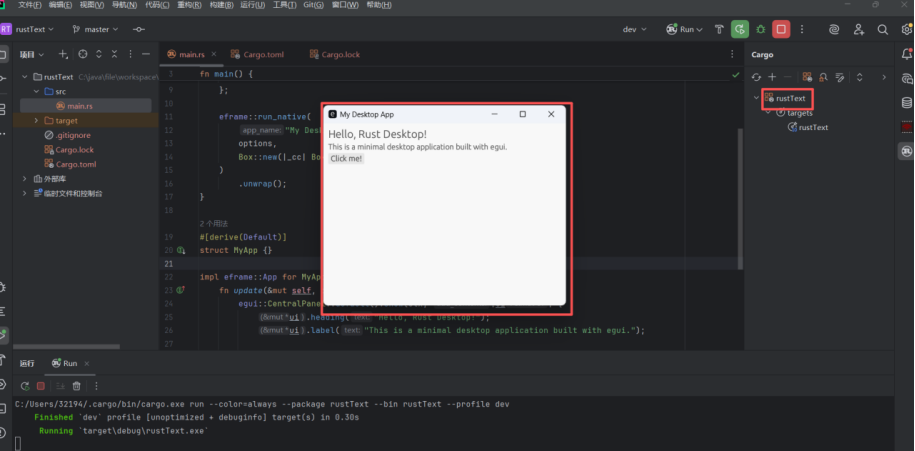Open the master branch dropdown
The height and width of the screenshot is (451, 915).
click(x=96, y=29)
